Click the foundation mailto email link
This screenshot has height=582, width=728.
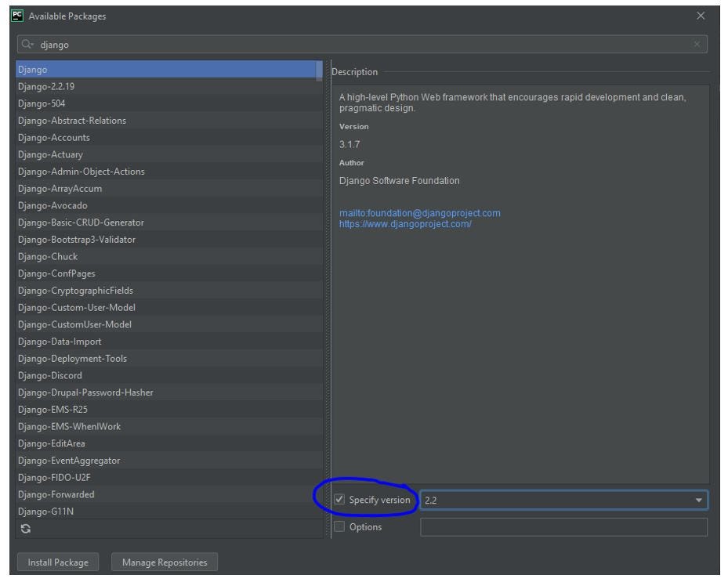coord(419,213)
